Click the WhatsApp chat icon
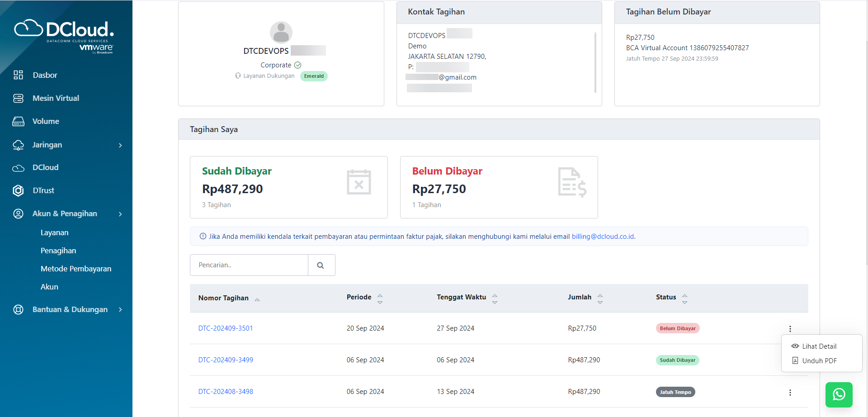 tap(839, 394)
